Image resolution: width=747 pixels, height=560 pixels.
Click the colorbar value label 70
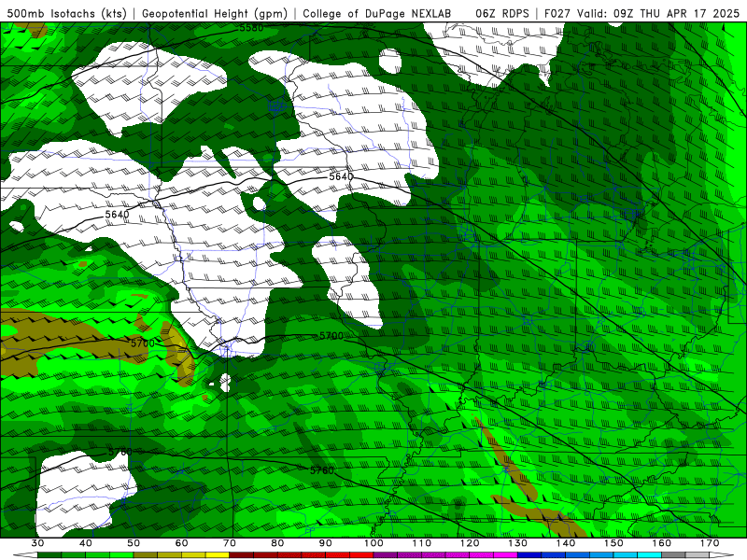230,543
